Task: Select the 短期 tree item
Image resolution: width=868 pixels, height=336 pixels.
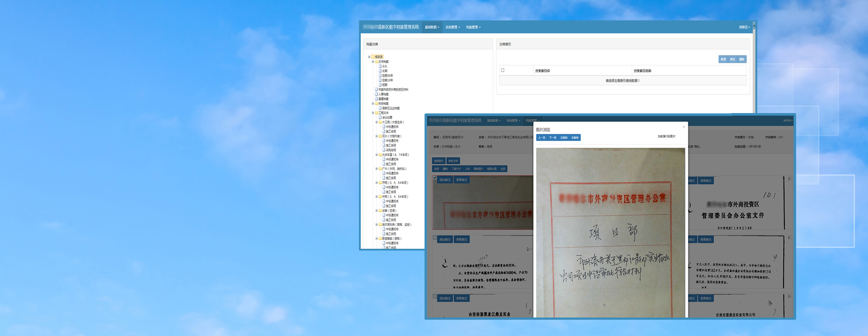Action: (x=383, y=85)
